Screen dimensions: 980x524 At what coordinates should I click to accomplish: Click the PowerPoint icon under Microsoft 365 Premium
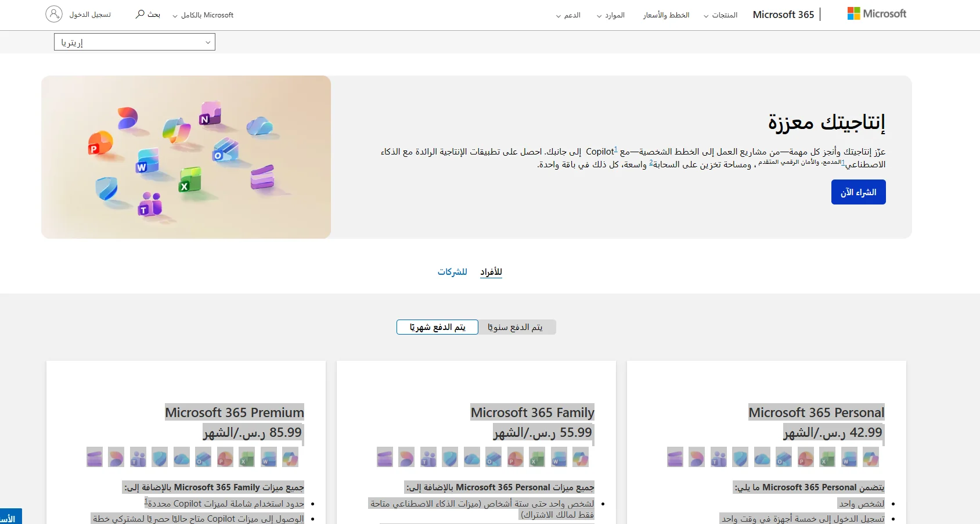point(225,457)
